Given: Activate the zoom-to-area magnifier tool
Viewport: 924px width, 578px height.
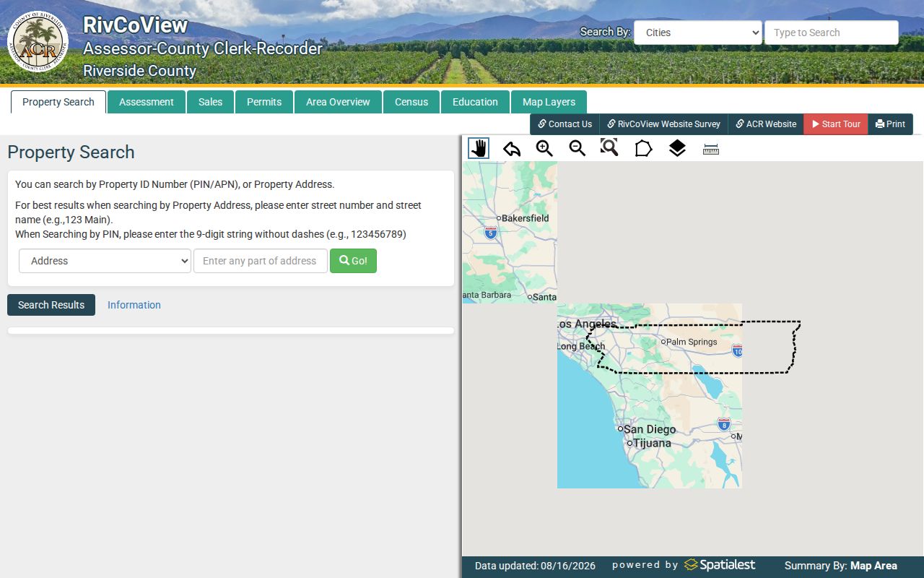Looking at the screenshot, I should pyautogui.click(x=609, y=147).
